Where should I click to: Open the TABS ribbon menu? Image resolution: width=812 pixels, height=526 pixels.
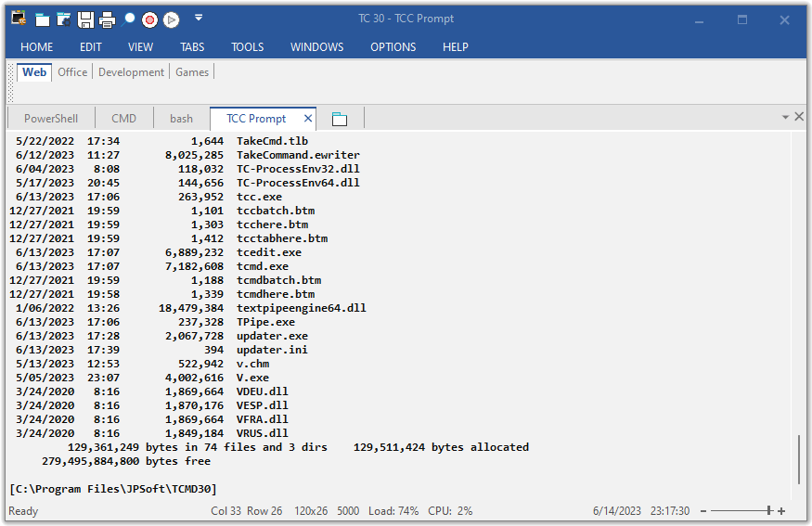[192, 47]
